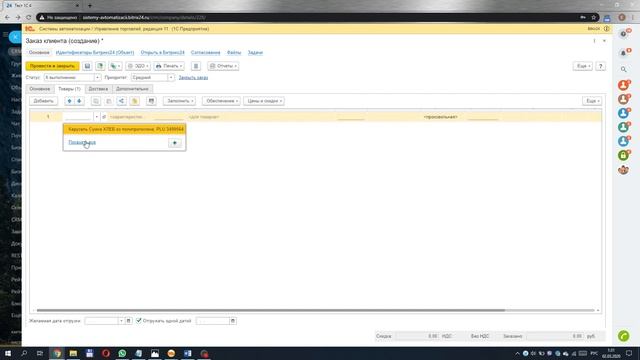Open the Доставка tab

98,89
